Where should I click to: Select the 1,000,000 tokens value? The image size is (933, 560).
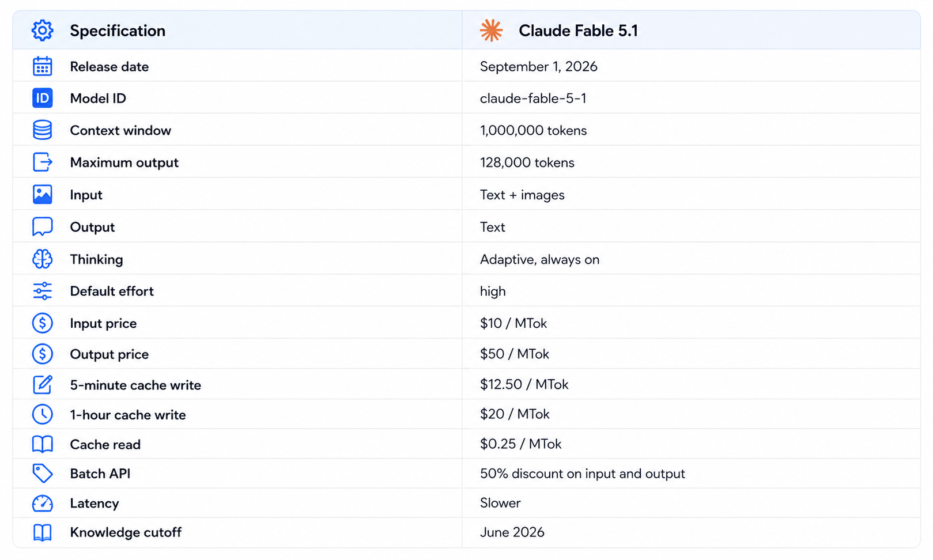533,131
